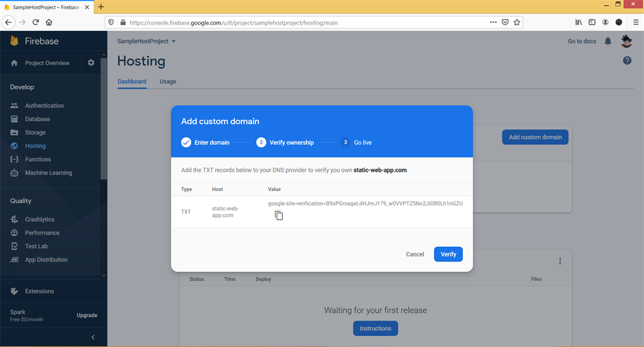Open the SampleHostProject project dropdown
Screen dimensions: 644x347
tap(146, 41)
